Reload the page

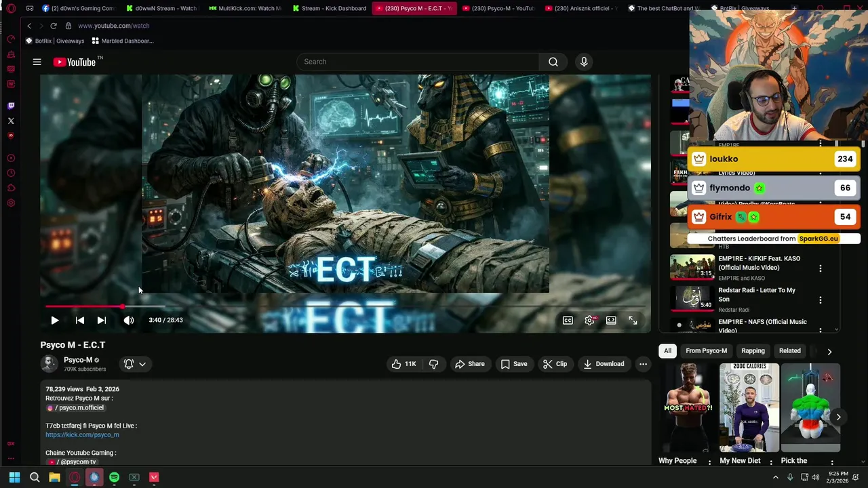55,26
